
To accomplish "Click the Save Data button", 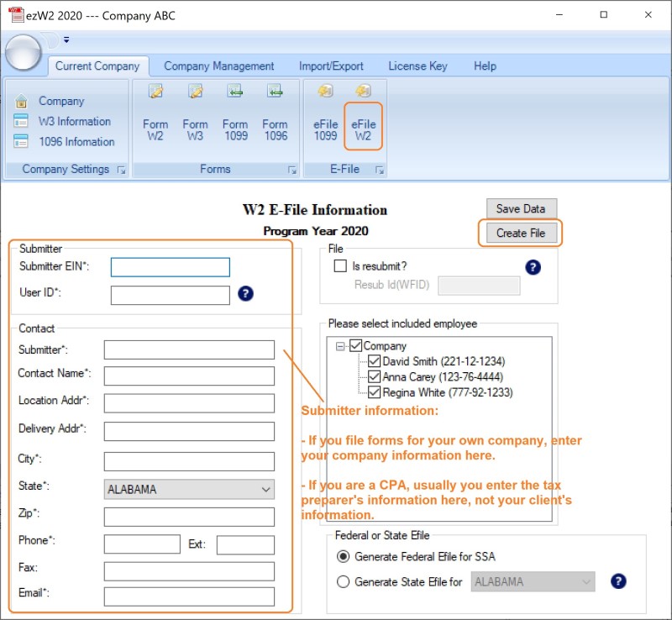I will pos(521,208).
